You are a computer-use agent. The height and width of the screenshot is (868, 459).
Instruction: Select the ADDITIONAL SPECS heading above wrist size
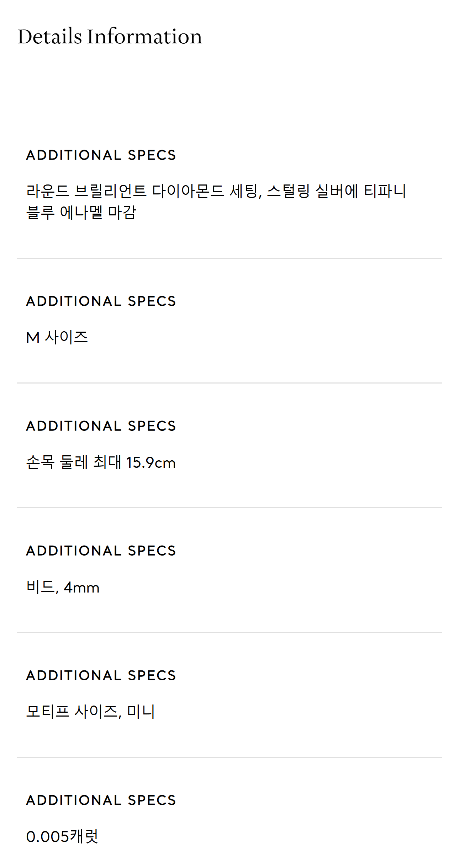[x=101, y=426]
